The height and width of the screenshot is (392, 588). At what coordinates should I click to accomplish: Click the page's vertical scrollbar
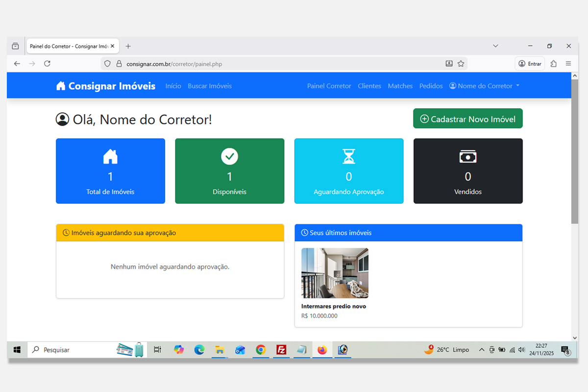574,152
